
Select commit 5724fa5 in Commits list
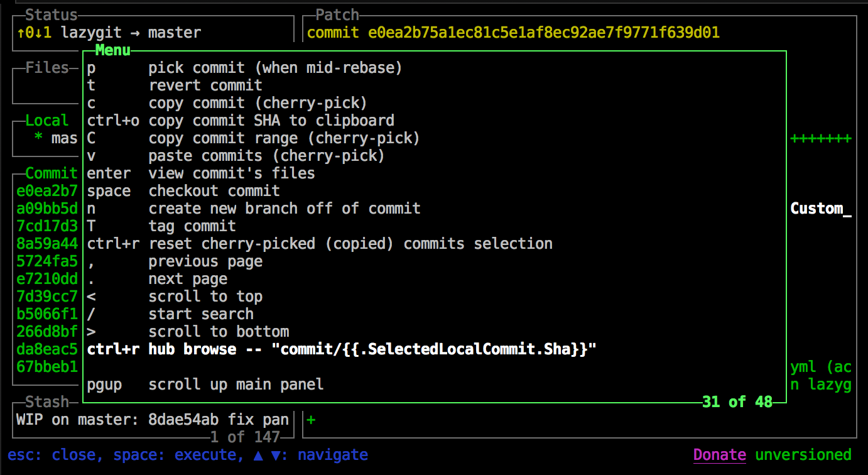[48, 261]
